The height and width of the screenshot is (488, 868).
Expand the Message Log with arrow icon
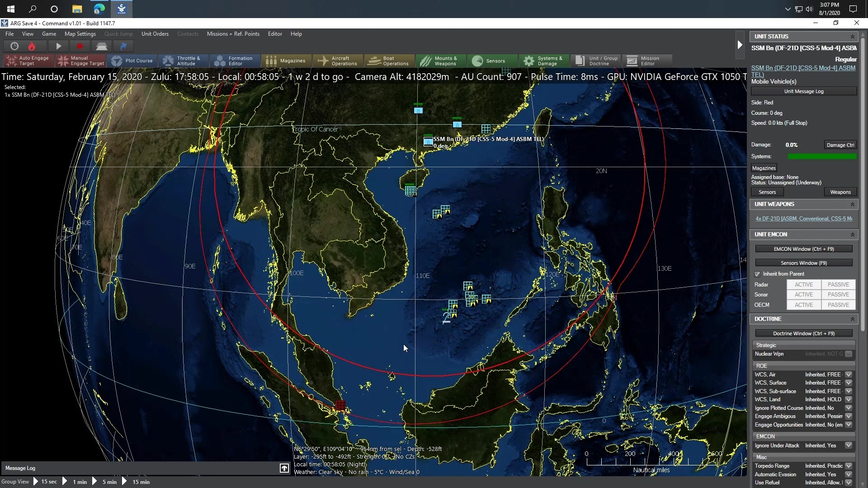pos(284,468)
